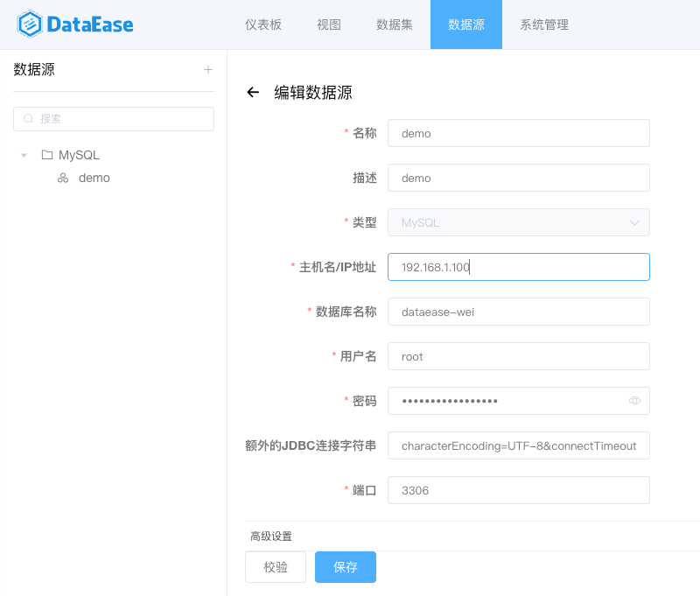Open the 系统管理 menu

tap(543, 25)
